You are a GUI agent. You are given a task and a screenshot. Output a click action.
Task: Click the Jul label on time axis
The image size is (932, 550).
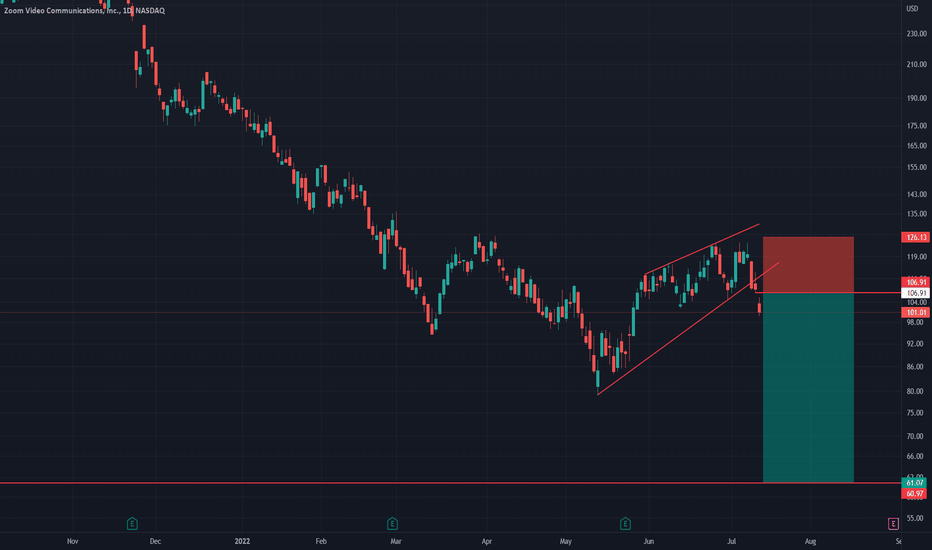[x=732, y=541]
